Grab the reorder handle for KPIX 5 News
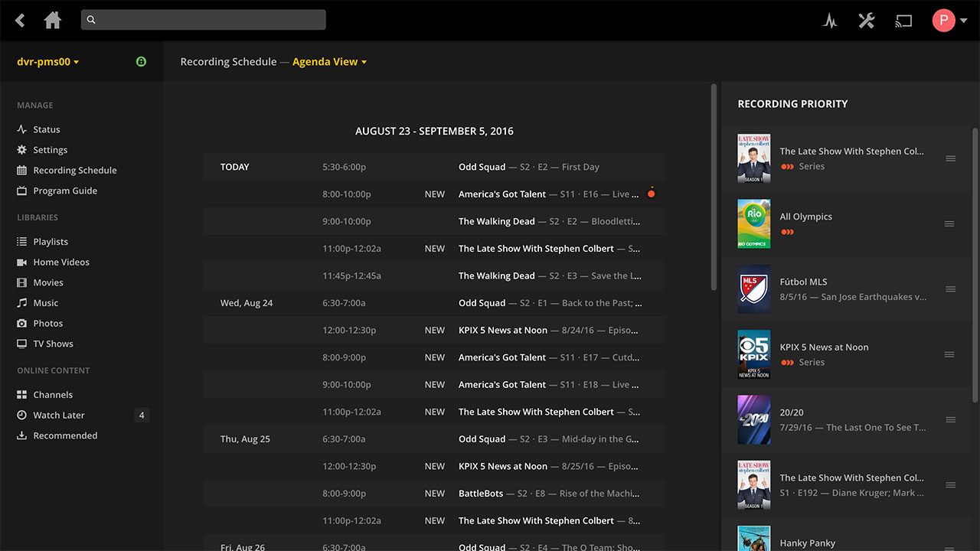 (950, 354)
